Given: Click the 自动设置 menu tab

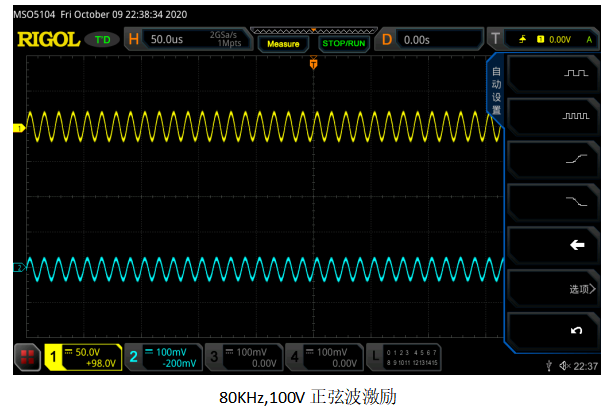Looking at the screenshot, I should pyautogui.click(x=494, y=91).
